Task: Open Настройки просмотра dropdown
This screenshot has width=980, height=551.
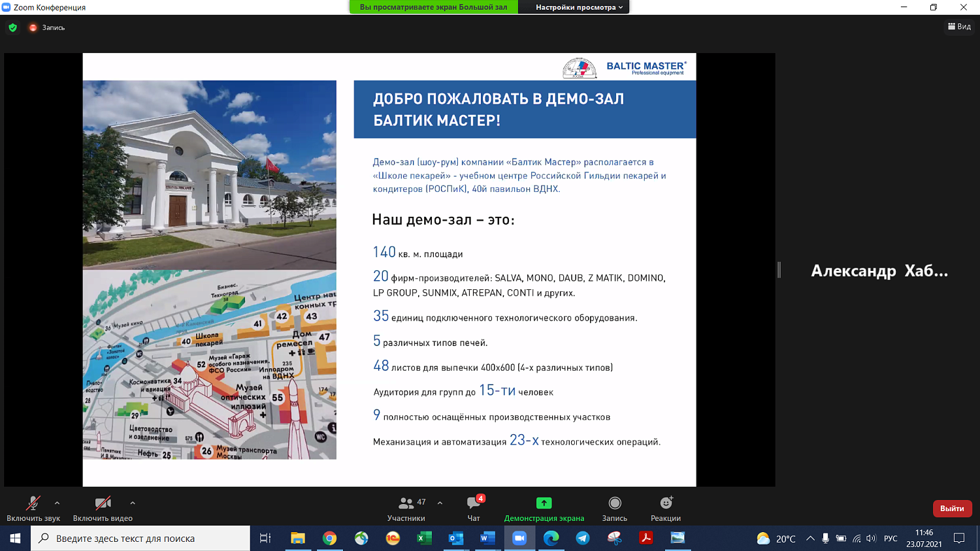Action: (580, 7)
